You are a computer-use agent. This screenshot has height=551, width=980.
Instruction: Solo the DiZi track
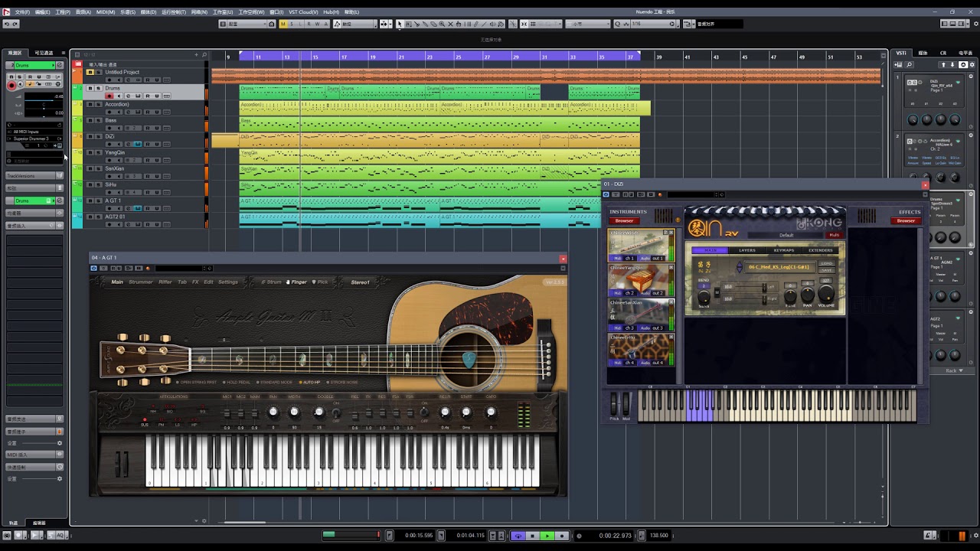coord(99,136)
